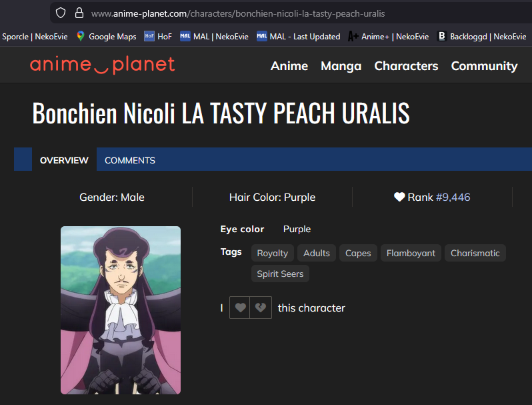Click the Hair Color: Purple text
The image size is (532, 405).
[273, 197]
